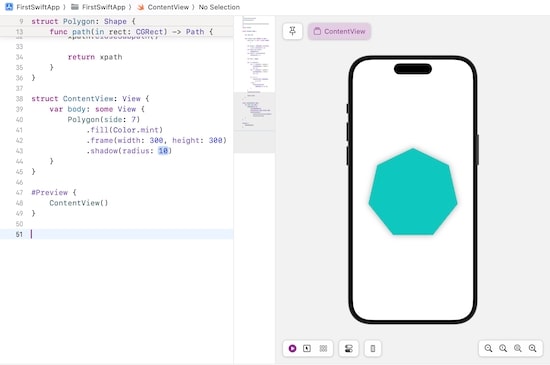
Task: Zoom out the preview canvas
Action: 488,348
